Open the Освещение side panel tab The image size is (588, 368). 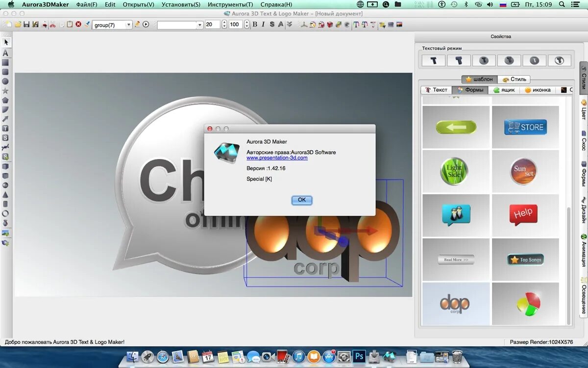click(584, 295)
